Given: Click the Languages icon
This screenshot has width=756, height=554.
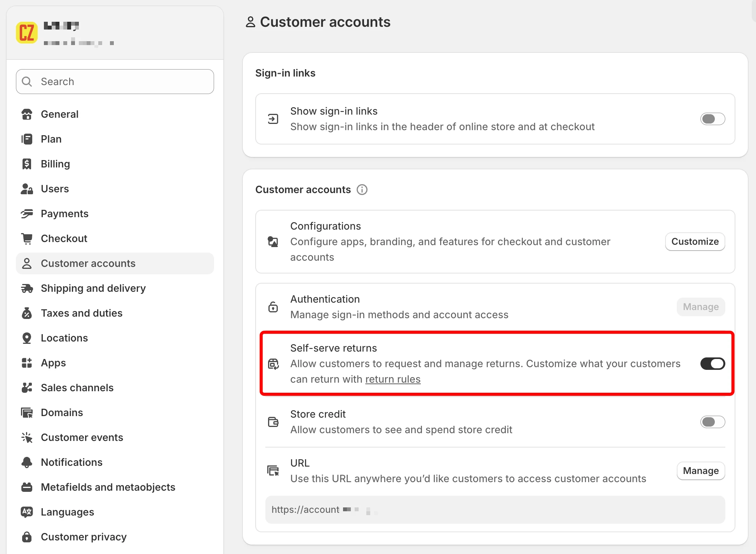Looking at the screenshot, I should click(27, 512).
